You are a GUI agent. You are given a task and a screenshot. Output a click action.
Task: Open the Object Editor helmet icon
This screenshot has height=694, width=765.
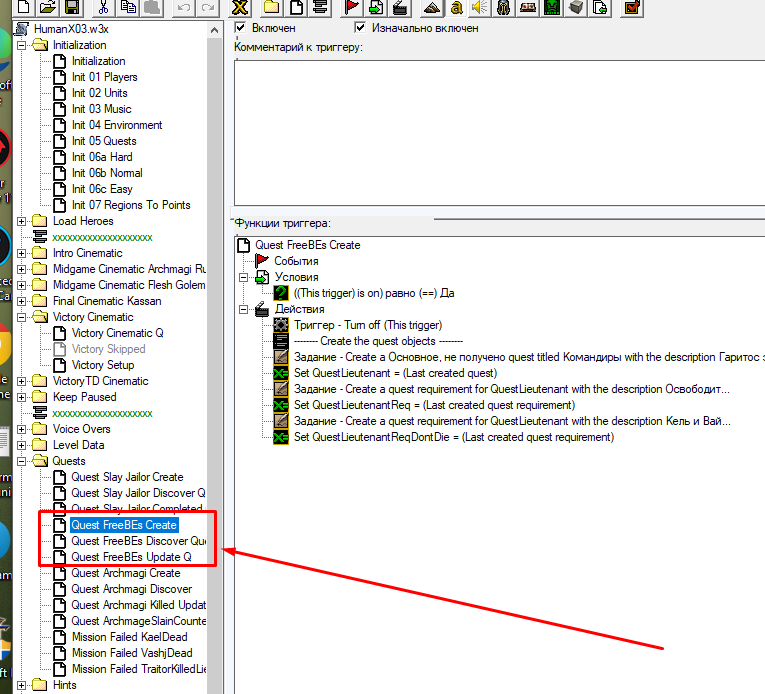(504, 7)
